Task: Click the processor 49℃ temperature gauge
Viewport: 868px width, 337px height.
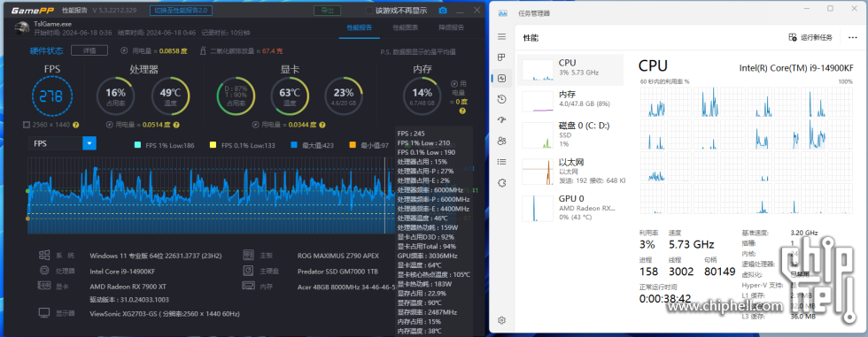Action: coord(170,96)
